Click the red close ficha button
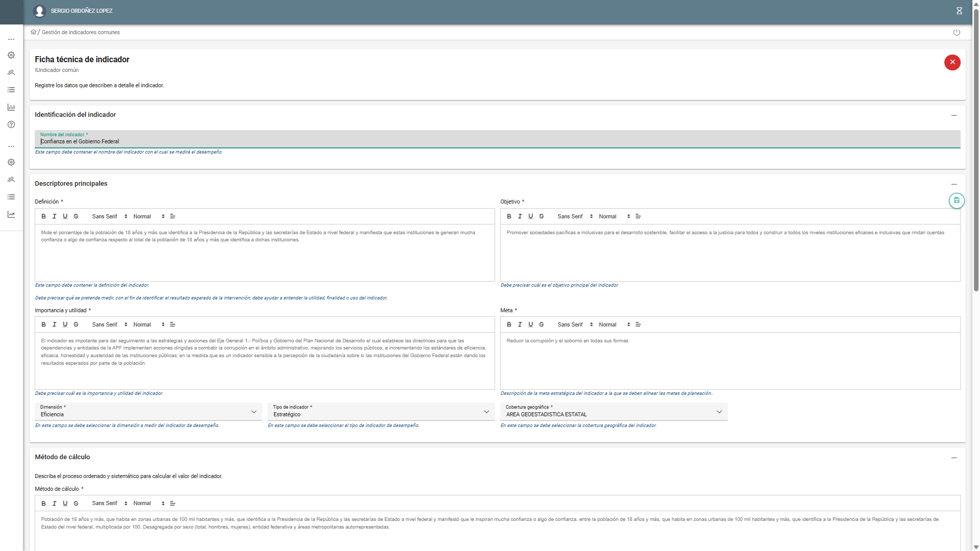 (952, 62)
